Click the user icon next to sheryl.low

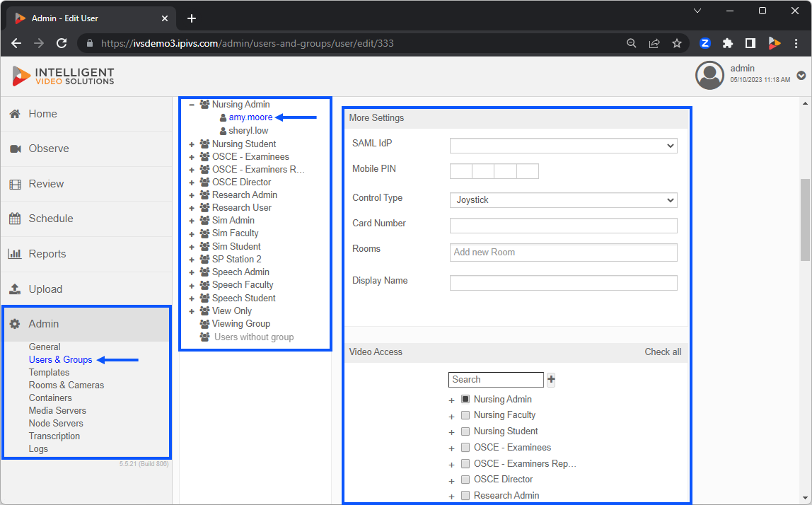(x=224, y=131)
